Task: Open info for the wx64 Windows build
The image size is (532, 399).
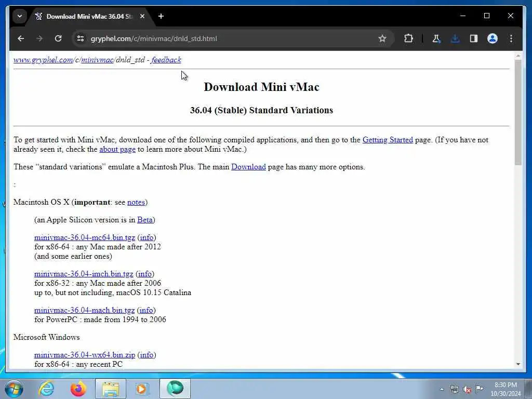Action: point(147,355)
